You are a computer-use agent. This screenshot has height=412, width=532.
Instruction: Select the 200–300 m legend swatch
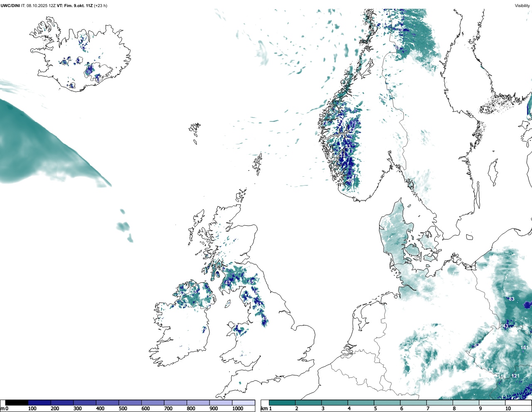point(62,403)
